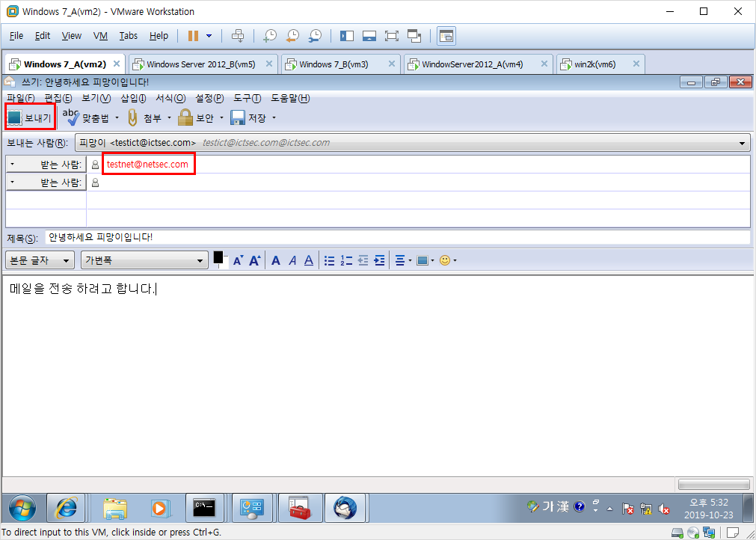Screen dimensions: 756x540
Task: Open the 서식(O) menu
Action: (x=170, y=99)
